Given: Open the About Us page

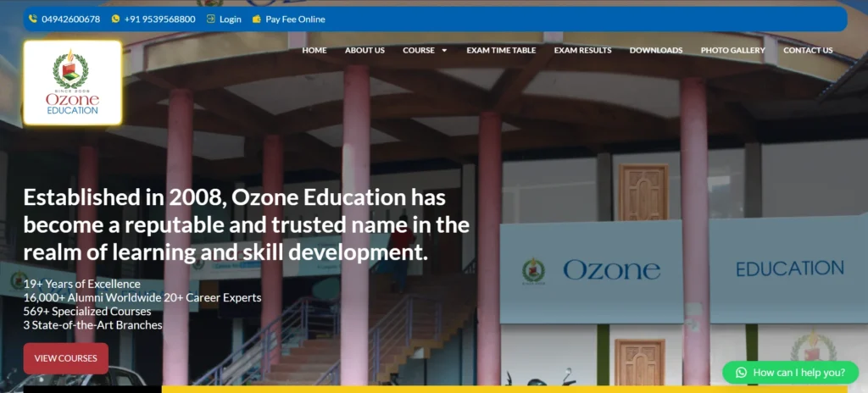Looking at the screenshot, I should click(x=364, y=51).
